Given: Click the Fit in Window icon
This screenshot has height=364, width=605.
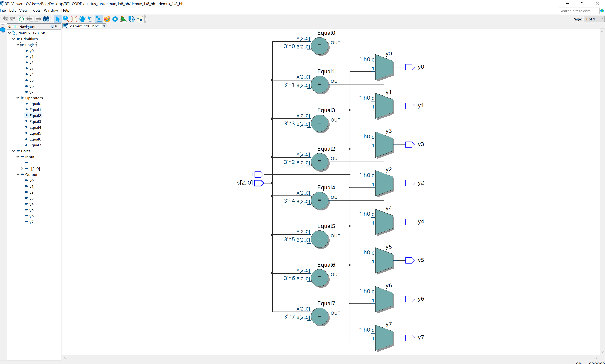Looking at the screenshot, I should point(74,19).
